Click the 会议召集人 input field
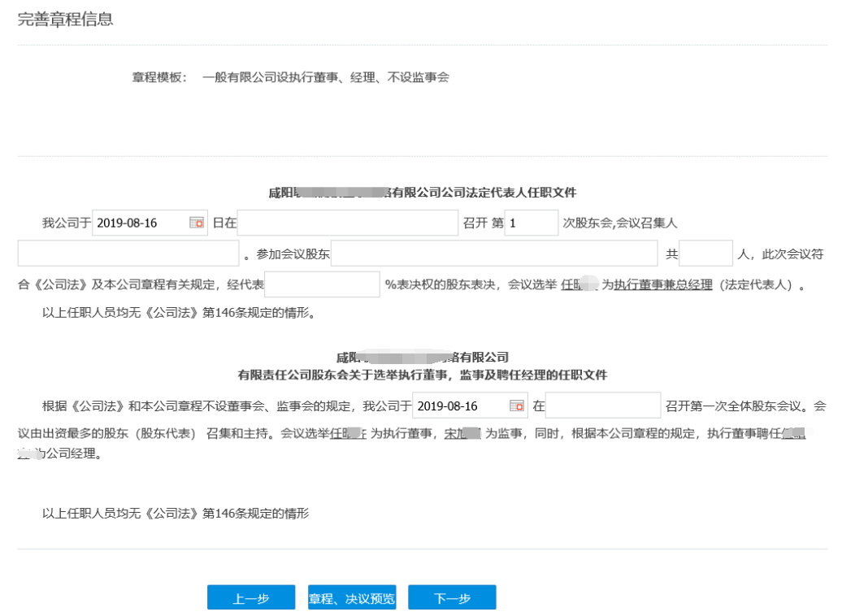This screenshot has width=842, height=616. click(x=128, y=253)
